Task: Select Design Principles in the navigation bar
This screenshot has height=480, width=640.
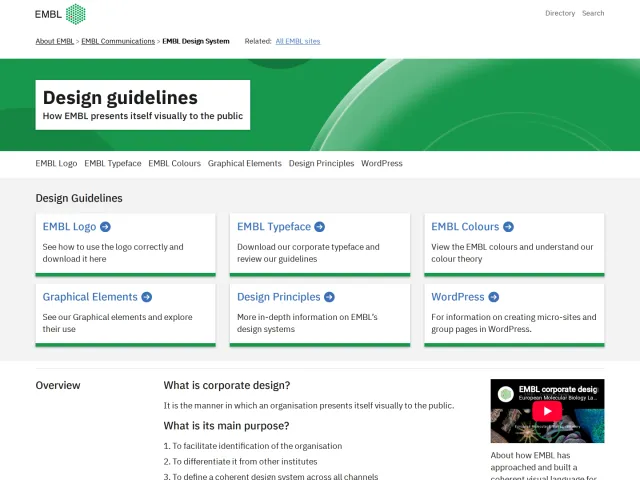Action: (x=321, y=163)
